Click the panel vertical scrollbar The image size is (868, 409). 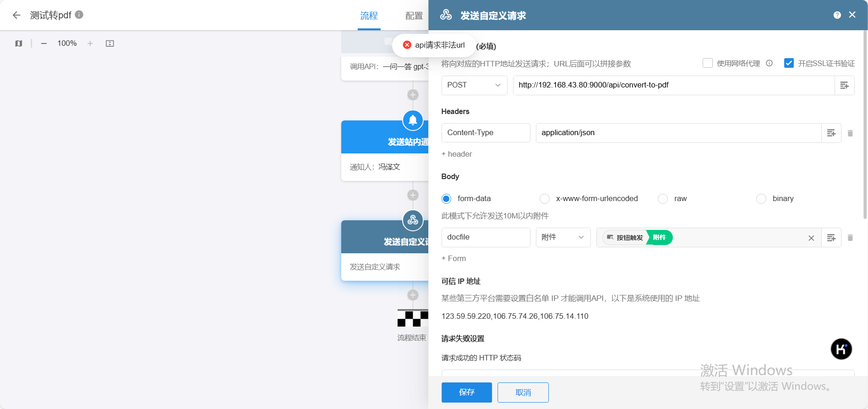click(865, 125)
